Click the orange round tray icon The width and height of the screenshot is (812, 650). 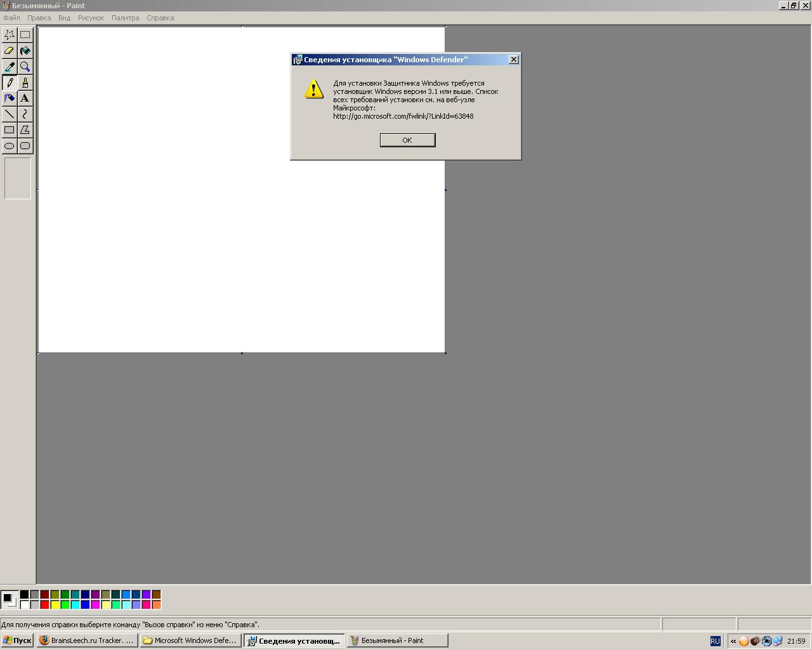(743, 641)
